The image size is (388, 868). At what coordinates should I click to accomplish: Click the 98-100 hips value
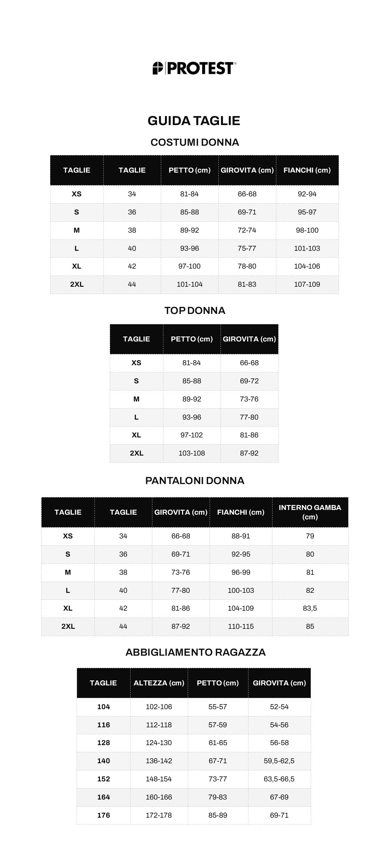click(x=307, y=230)
